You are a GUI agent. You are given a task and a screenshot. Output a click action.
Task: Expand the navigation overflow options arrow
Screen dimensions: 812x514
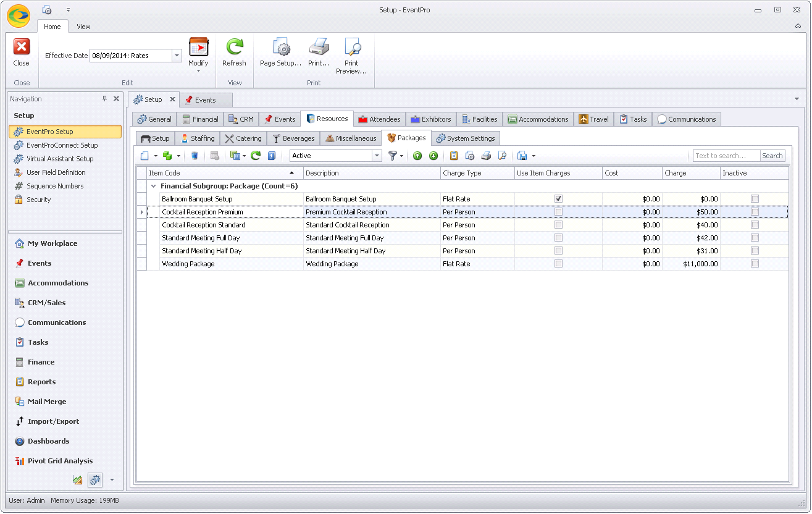(x=112, y=479)
